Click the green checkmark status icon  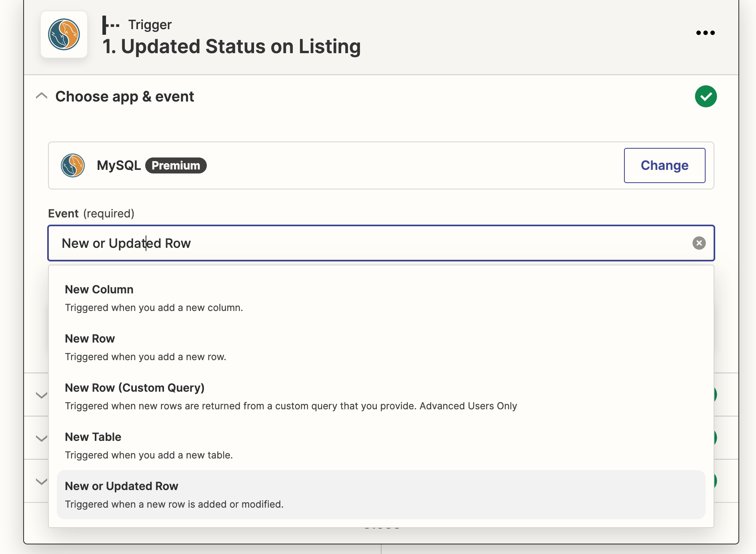coord(706,96)
